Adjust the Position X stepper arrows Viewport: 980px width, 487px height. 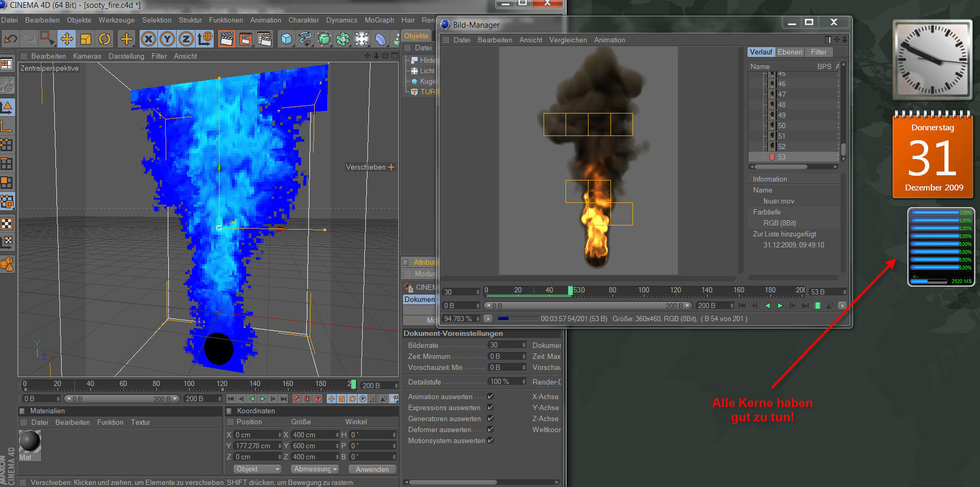pyautogui.click(x=280, y=435)
